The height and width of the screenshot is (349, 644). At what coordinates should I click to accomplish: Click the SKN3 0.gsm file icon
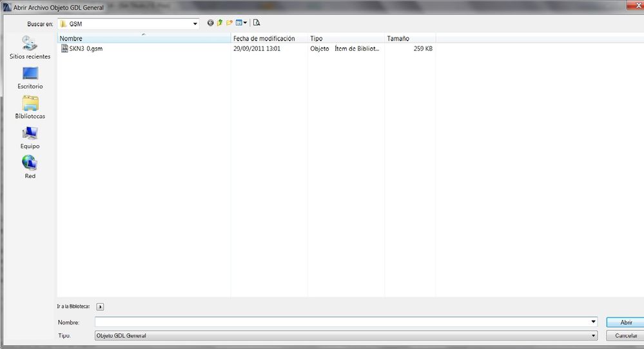point(64,48)
